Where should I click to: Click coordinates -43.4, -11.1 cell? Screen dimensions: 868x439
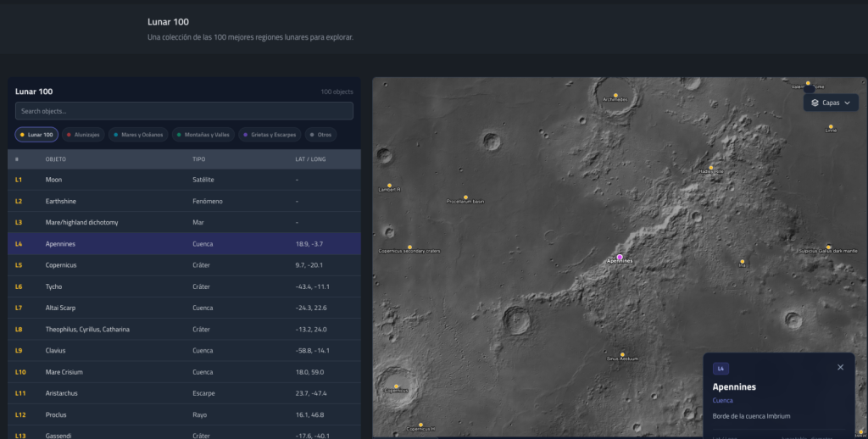pyautogui.click(x=312, y=286)
